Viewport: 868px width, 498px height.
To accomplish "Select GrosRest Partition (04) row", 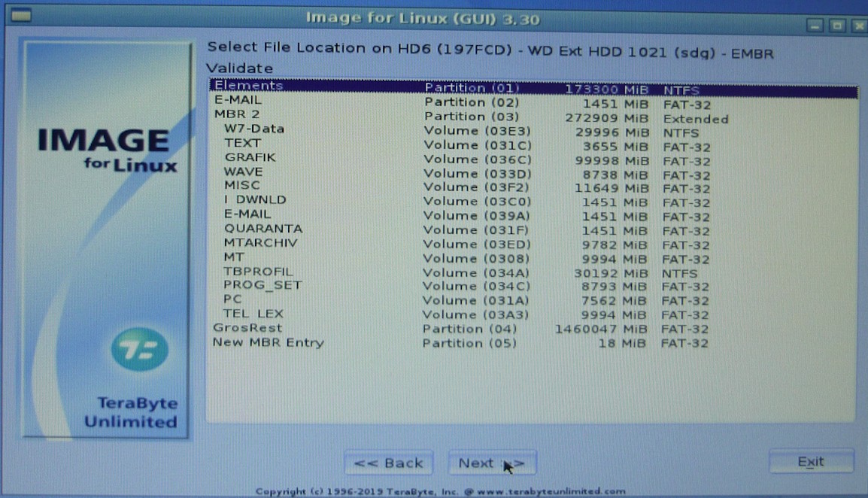I will pyautogui.click(x=533, y=329).
